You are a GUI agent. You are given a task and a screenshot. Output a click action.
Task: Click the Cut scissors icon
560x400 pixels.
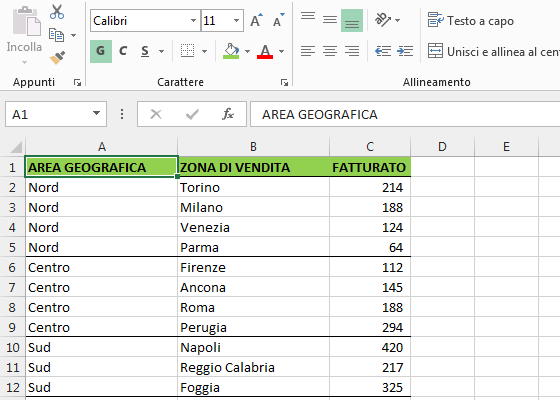[x=57, y=11]
